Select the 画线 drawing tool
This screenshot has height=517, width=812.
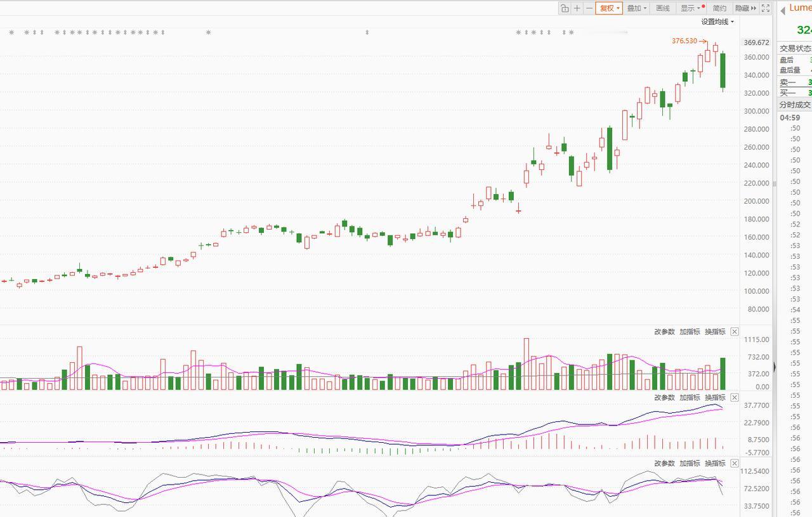pyautogui.click(x=663, y=8)
